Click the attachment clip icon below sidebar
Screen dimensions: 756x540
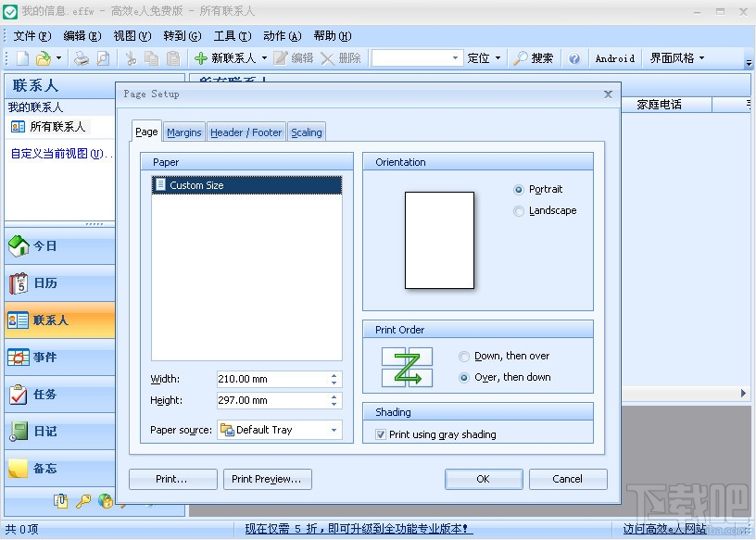pyautogui.click(x=61, y=501)
